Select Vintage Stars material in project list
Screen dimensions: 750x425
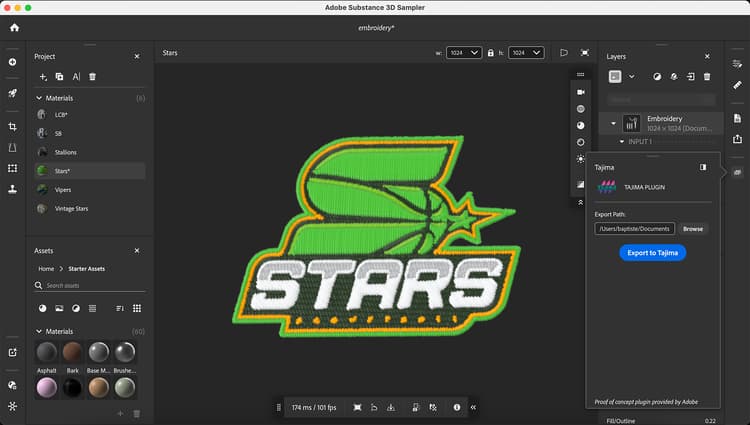(x=71, y=208)
